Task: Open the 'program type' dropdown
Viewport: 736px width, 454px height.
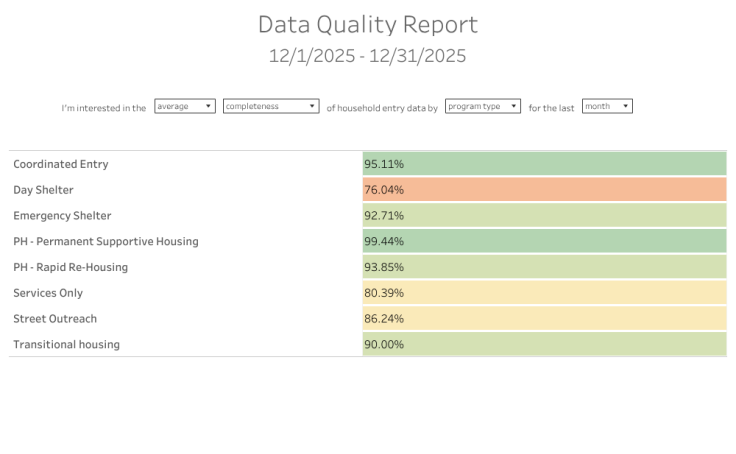Action: 483,106
